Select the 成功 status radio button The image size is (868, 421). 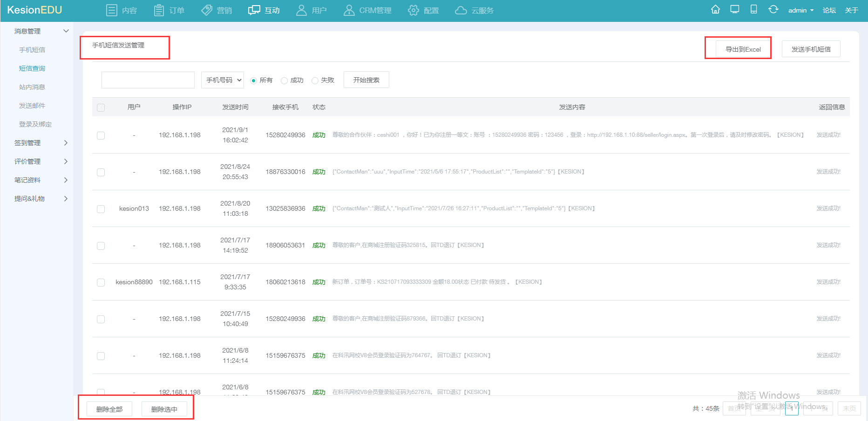pyautogui.click(x=285, y=80)
